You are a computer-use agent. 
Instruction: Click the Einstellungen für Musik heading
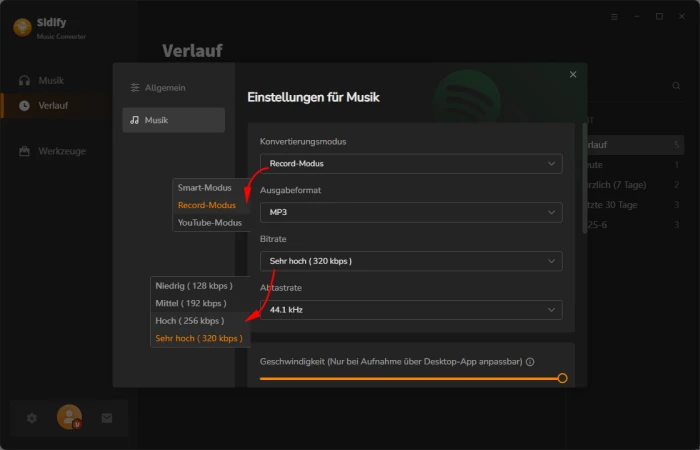(313, 97)
